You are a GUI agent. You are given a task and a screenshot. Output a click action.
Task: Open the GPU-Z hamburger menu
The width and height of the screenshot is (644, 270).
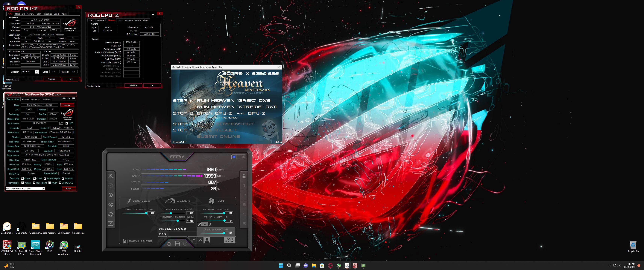click(74, 98)
